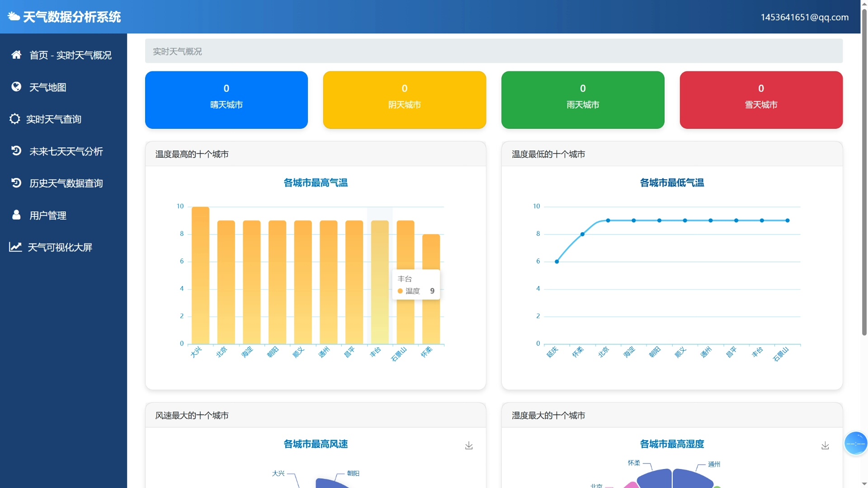
Task: Click the cloud logo in header
Action: point(14,17)
